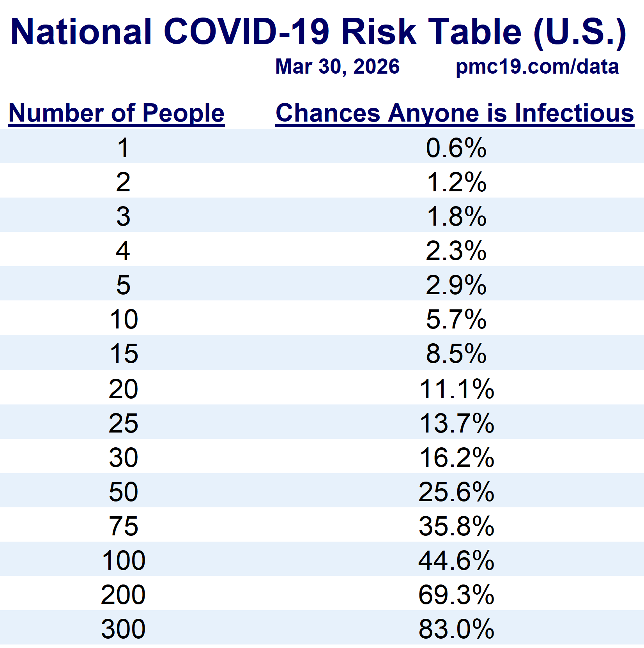Click the 83.0% chance value
The width and height of the screenshot is (644, 648).
tap(456, 629)
